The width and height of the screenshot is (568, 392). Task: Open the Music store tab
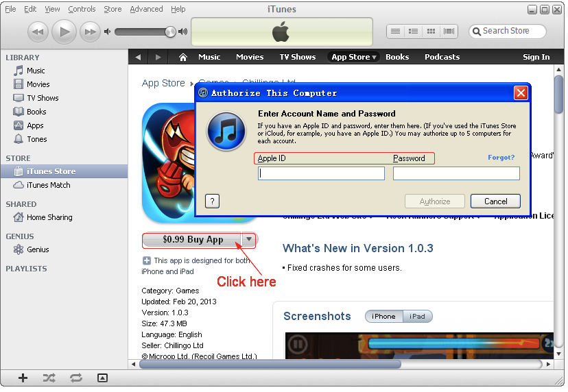tap(209, 57)
